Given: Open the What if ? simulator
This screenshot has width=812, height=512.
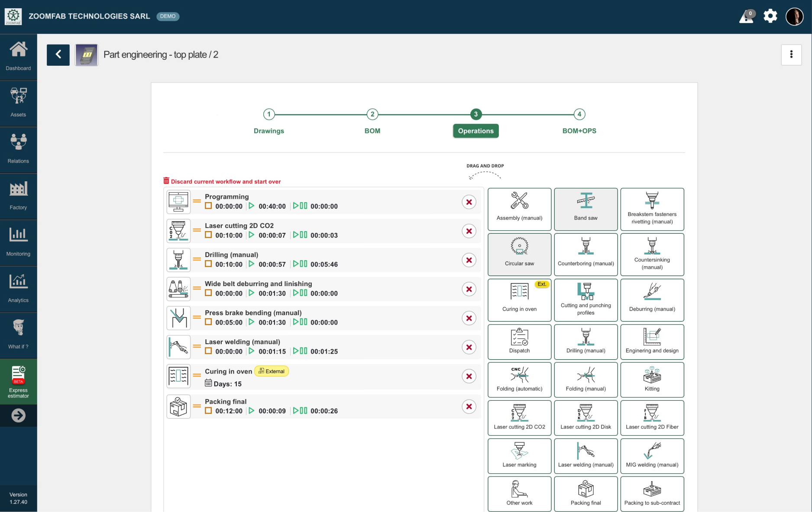Looking at the screenshot, I should (18, 335).
